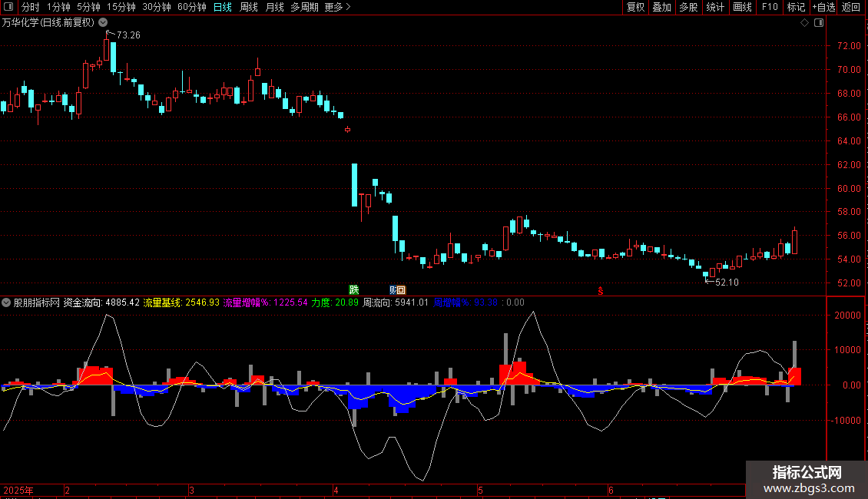Click the month 4 timeline marker

point(336,490)
